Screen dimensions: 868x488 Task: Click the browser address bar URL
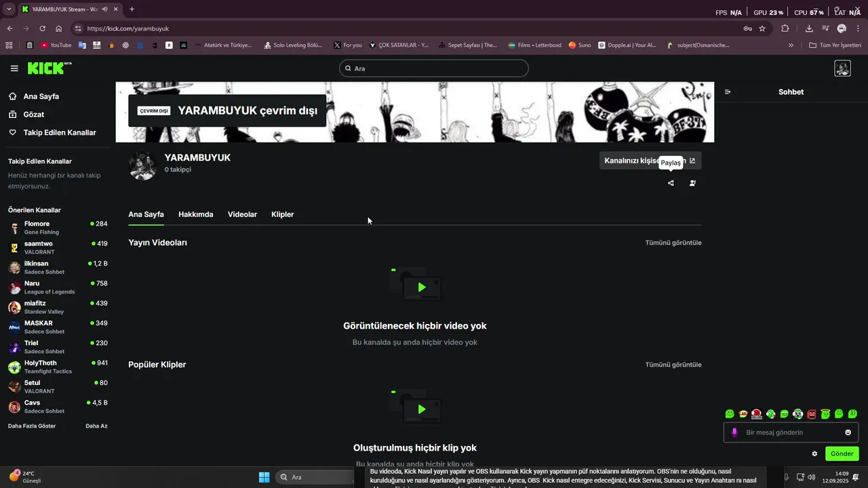tap(128, 28)
